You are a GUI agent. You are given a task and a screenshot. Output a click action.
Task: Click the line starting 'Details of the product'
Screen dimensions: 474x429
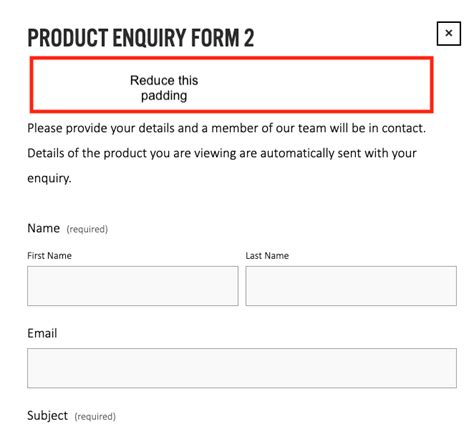[x=222, y=153]
